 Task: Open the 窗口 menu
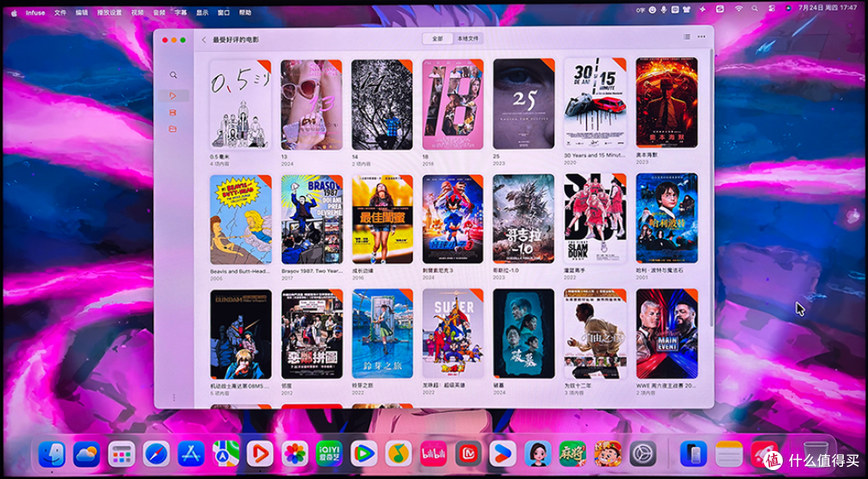[x=223, y=12]
